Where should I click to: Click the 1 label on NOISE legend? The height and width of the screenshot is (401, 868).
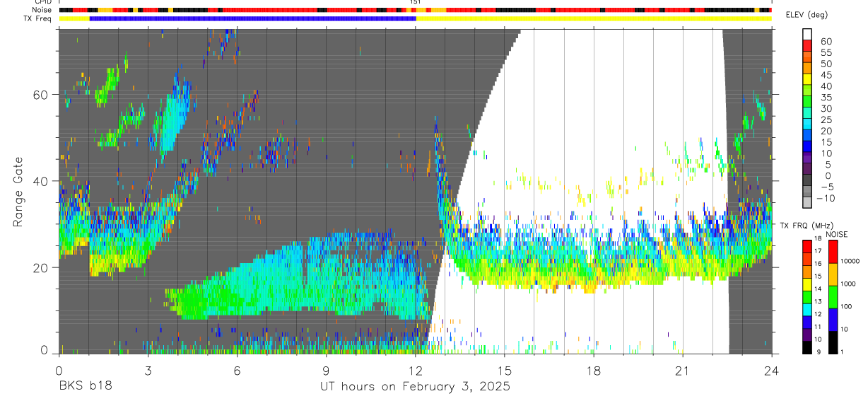(x=843, y=351)
